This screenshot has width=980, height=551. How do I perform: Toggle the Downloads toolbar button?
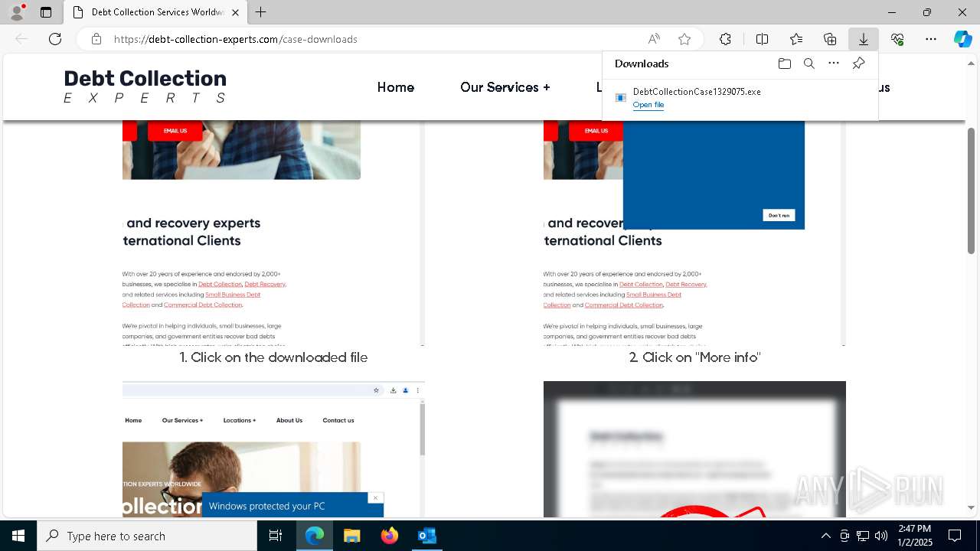(x=864, y=39)
